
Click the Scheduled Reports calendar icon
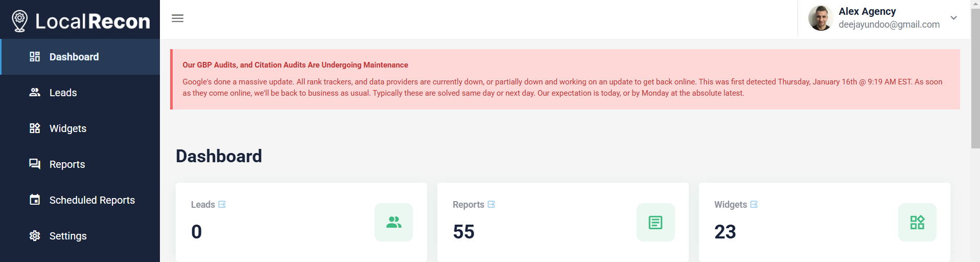click(x=35, y=200)
